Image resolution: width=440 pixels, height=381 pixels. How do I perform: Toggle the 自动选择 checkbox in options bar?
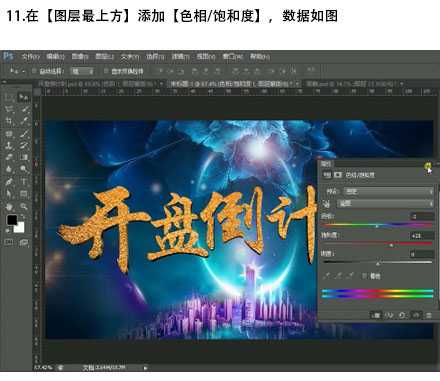coord(34,71)
